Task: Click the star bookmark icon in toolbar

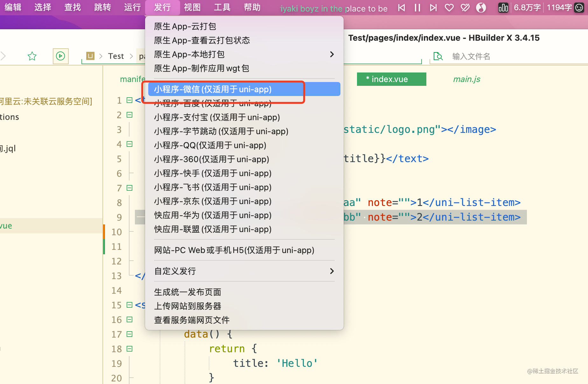Action: tap(32, 56)
